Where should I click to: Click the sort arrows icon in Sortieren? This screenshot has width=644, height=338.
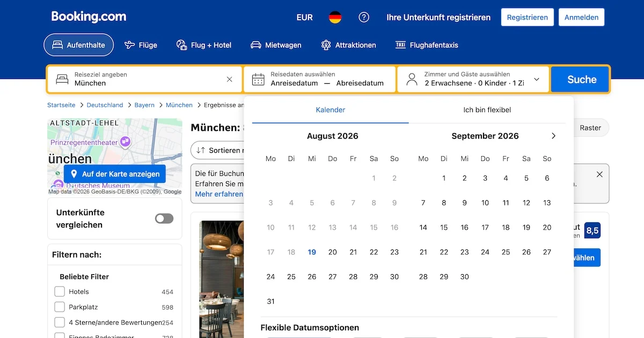[x=201, y=150]
